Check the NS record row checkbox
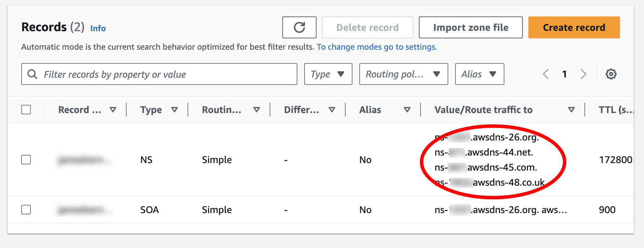 [26, 160]
